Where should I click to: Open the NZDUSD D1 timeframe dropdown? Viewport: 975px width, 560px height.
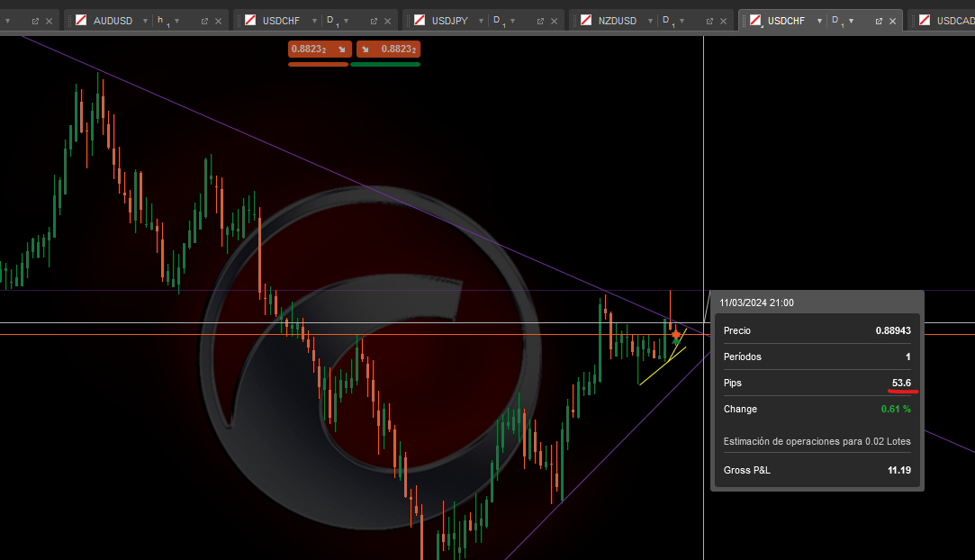coord(682,21)
